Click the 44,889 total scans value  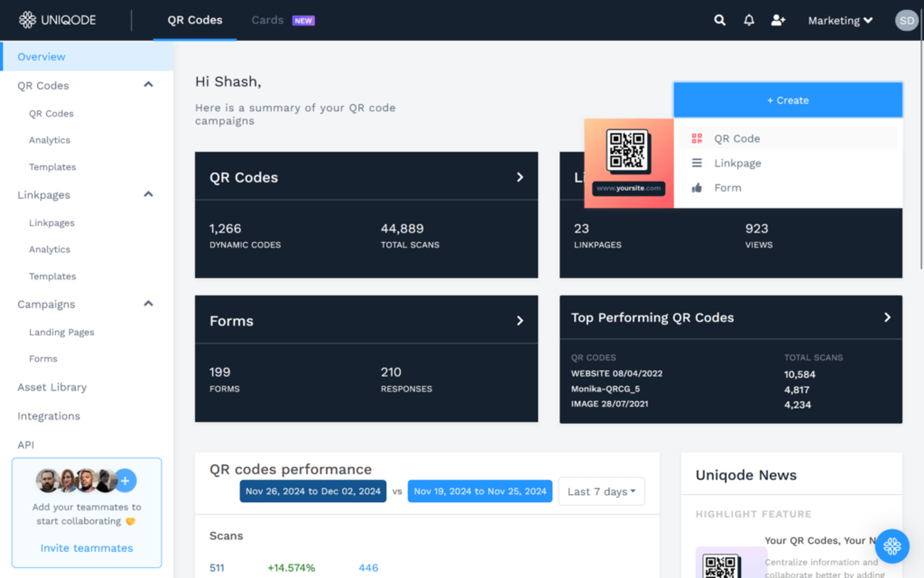[x=402, y=229]
